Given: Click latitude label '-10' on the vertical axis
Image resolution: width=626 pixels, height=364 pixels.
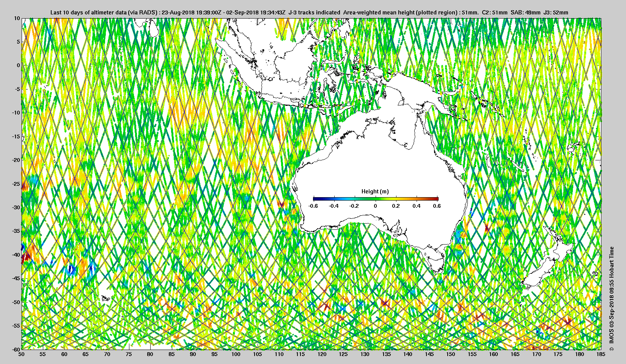Looking at the screenshot, I should (x=16, y=113).
